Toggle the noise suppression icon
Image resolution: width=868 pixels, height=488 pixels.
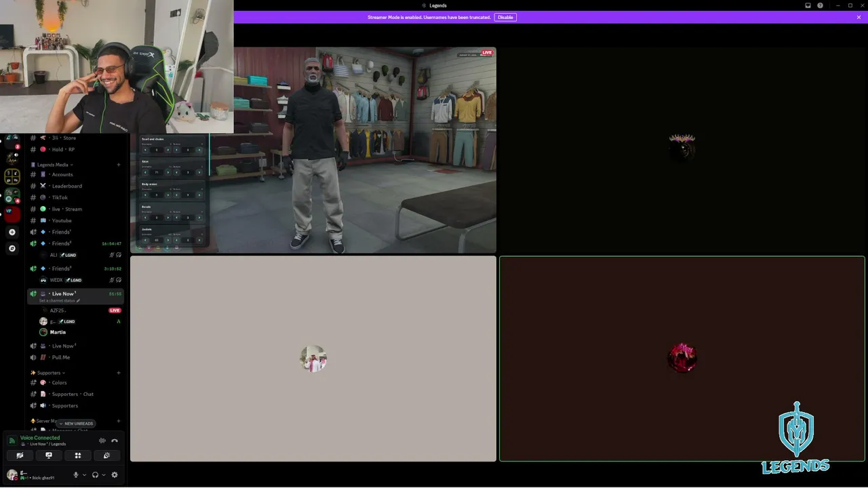(x=102, y=441)
